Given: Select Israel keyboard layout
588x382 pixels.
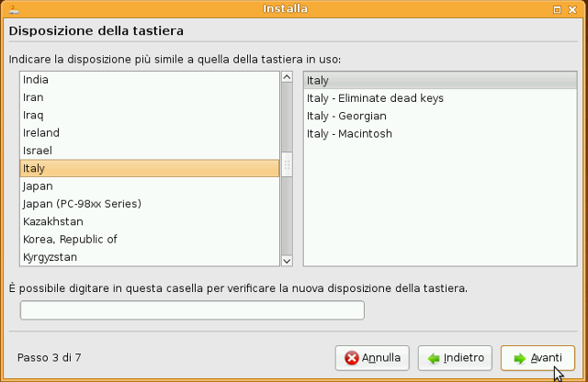Looking at the screenshot, I should (149, 151).
